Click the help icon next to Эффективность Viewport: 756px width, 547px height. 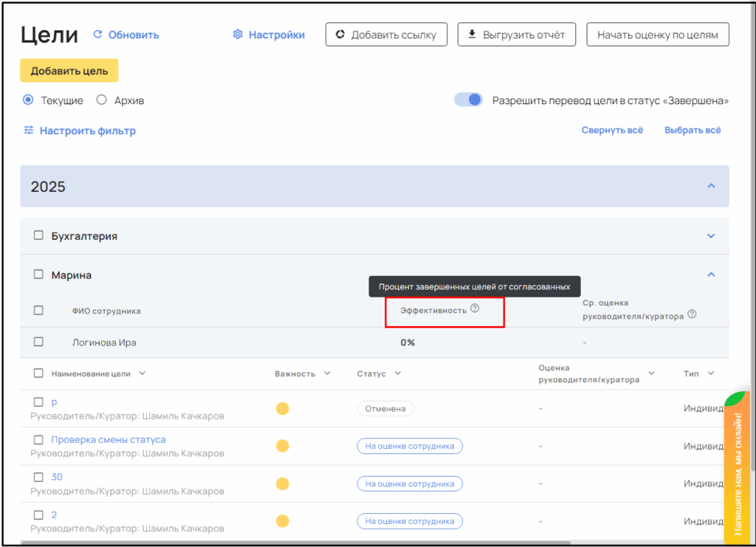tap(475, 309)
